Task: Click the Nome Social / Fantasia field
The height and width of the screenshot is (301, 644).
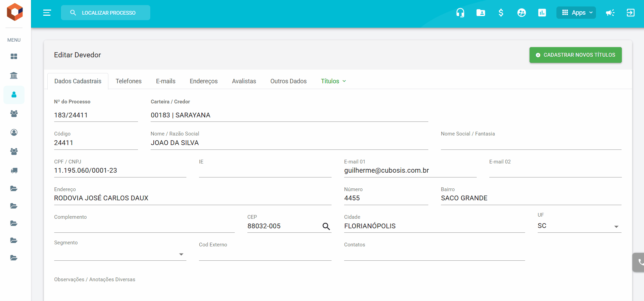Action: pos(531,143)
